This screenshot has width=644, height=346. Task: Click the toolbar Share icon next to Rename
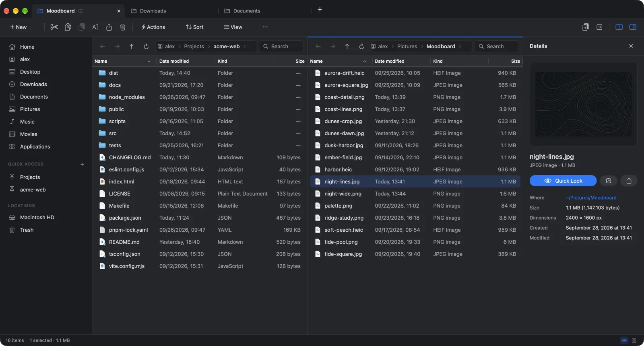pos(109,27)
